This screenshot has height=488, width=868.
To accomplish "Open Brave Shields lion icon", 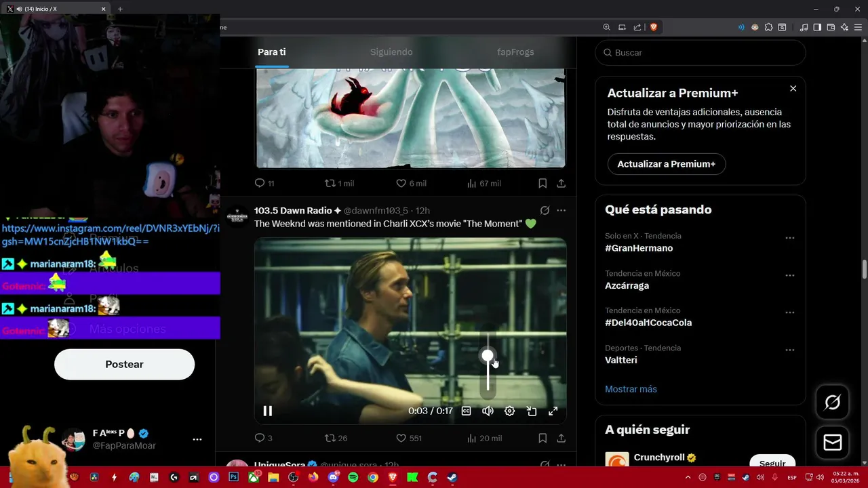I will point(654,27).
